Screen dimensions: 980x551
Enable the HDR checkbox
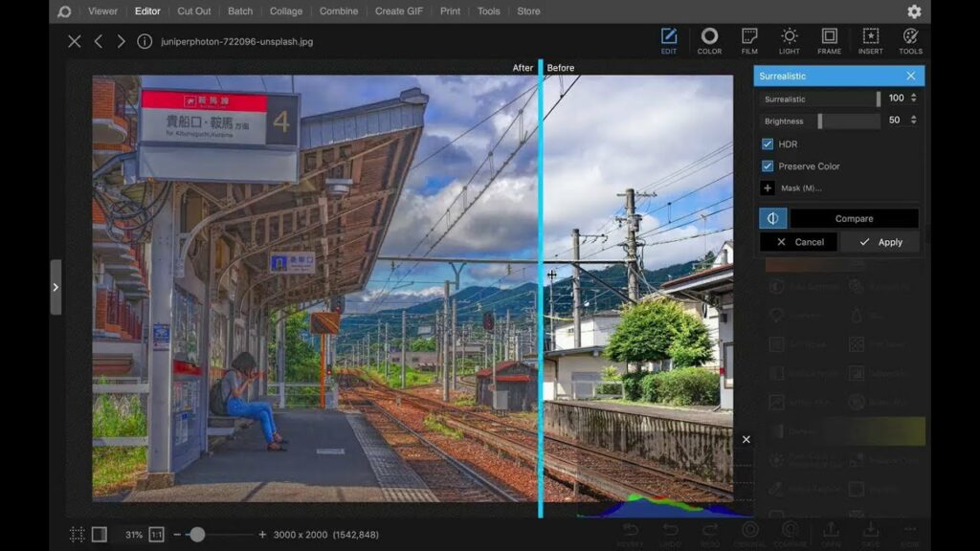pyautogui.click(x=768, y=143)
